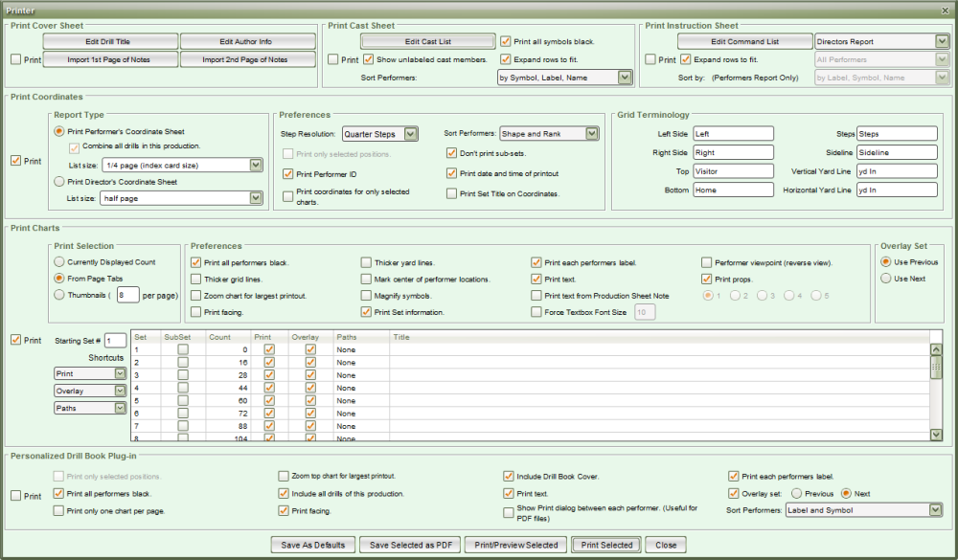Open the Edit Cast List editor
Viewport: 958px width, 560px height.
[427, 40]
